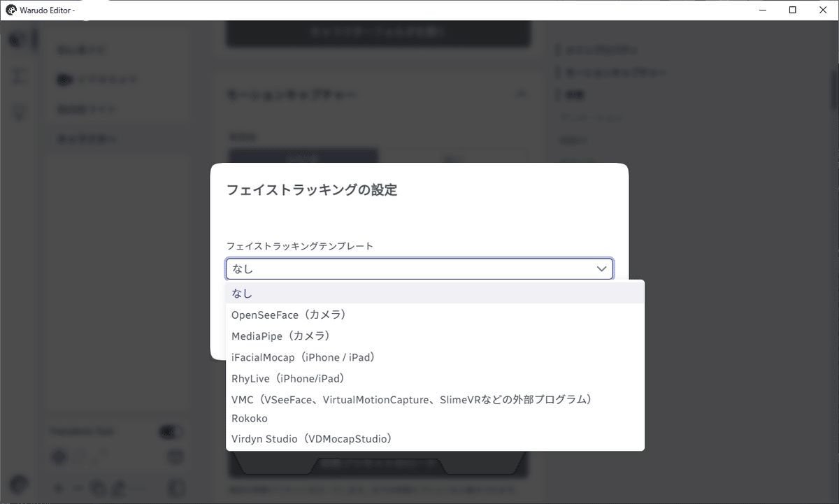Choose Virdyn Studio（VDMocapStudio） option
839x504 pixels.
click(x=435, y=439)
